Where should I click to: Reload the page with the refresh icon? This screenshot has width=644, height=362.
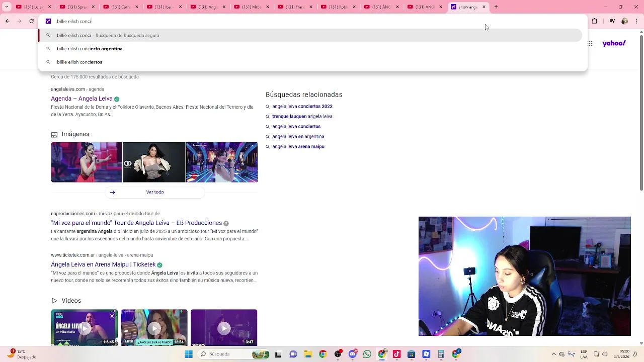(x=32, y=21)
